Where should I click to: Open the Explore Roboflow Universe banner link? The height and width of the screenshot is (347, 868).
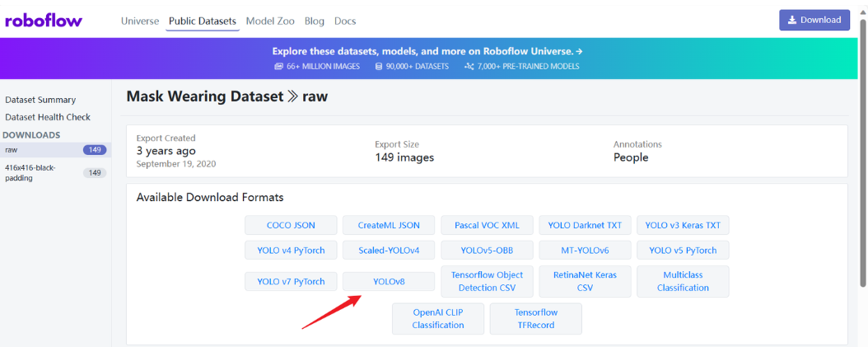pyautogui.click(x=427, y=51)
